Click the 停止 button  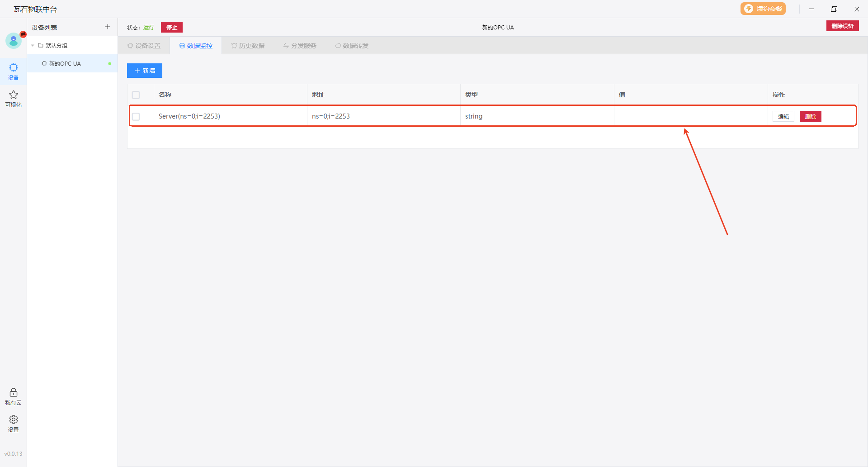[172, 28]
